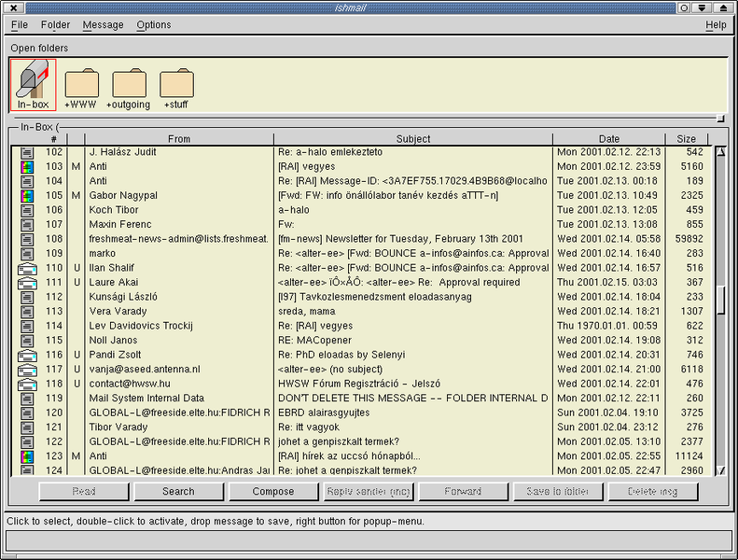Open the Folder menu
Screen dimensions: 738x560
55,25
